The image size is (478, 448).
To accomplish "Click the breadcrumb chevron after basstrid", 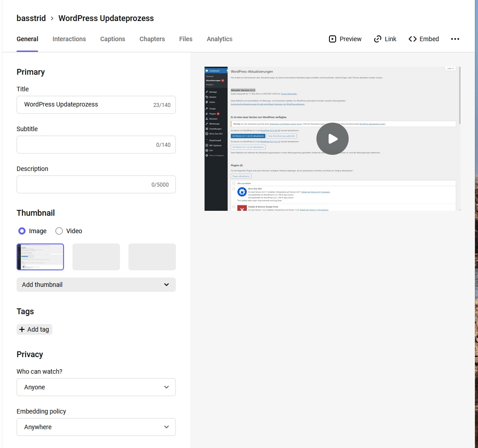I will point(52,18).
